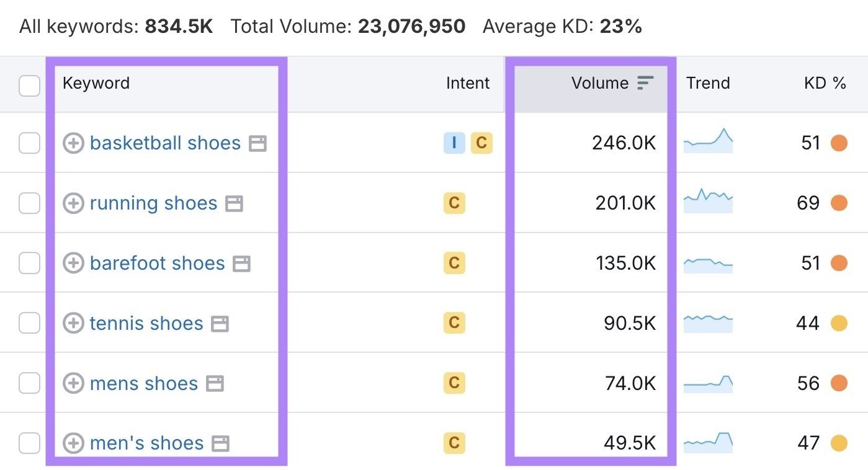
Task: Open the mens shoes keyword link
Action: pos(144,384)
